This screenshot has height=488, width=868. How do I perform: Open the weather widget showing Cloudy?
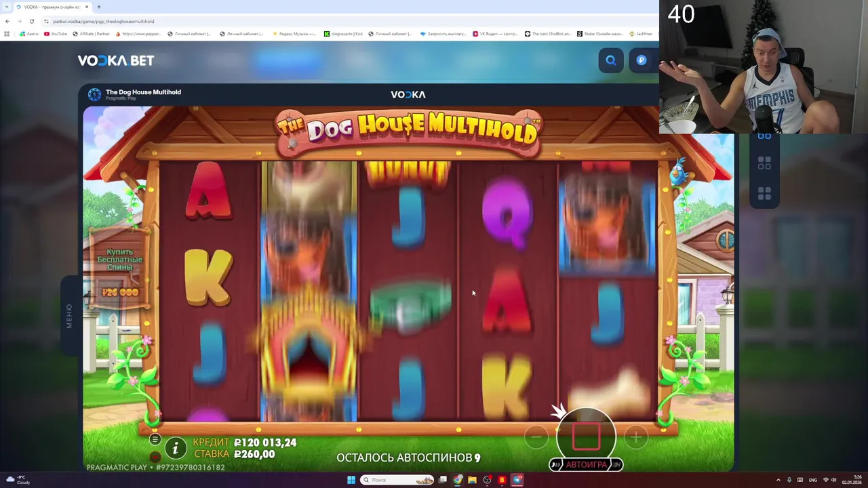pos(18,480)
